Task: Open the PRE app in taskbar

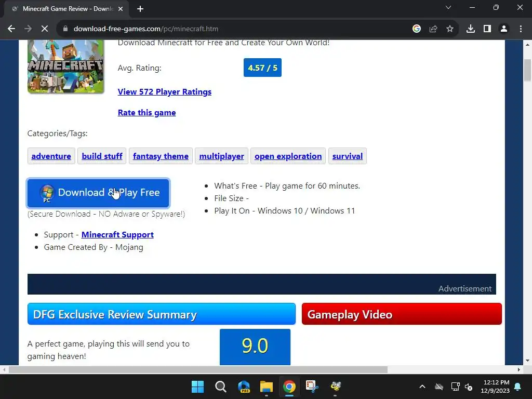Action: (244, 387)
